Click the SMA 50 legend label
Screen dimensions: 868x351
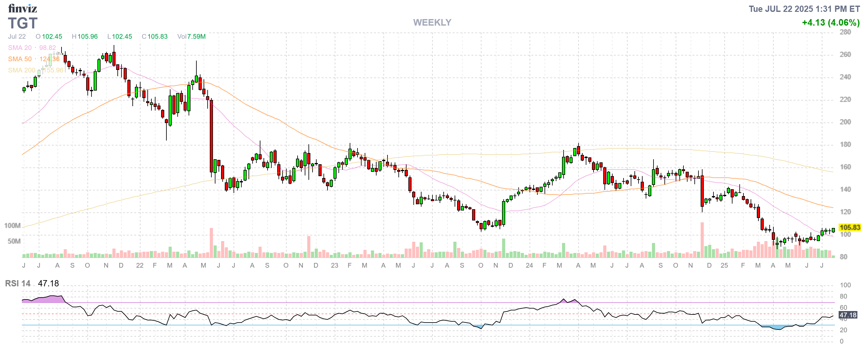(x=20, y=59)
